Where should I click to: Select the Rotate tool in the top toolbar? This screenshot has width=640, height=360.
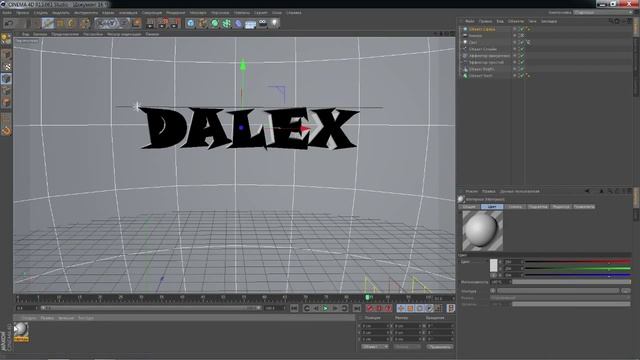click(x=71, y=23)
